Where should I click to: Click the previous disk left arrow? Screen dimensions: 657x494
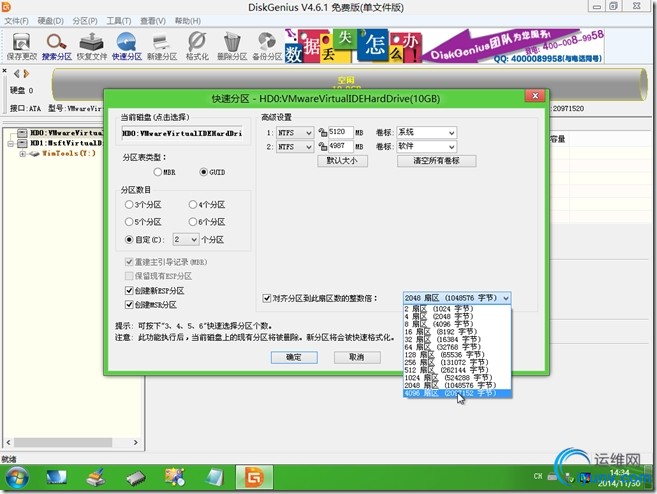pos(17,74)
